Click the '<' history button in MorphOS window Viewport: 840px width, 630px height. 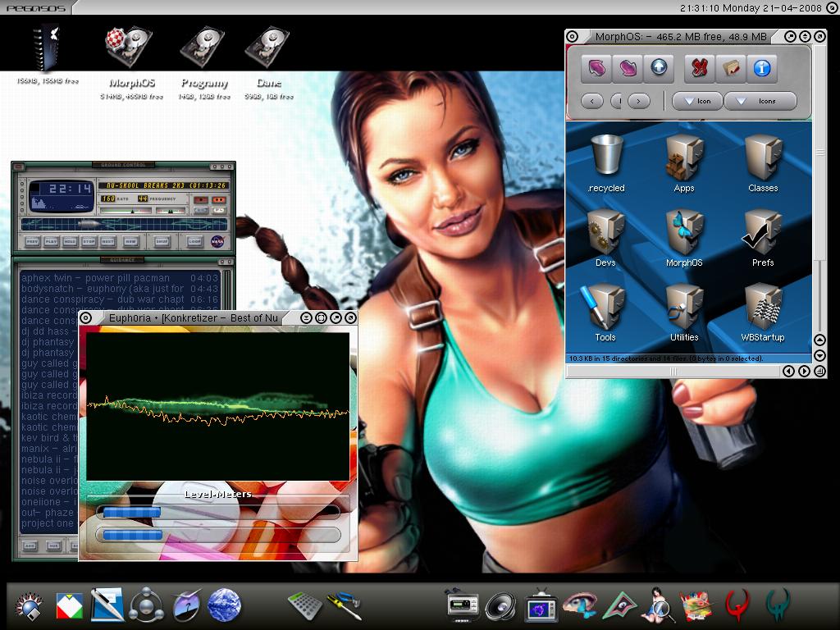592,101
